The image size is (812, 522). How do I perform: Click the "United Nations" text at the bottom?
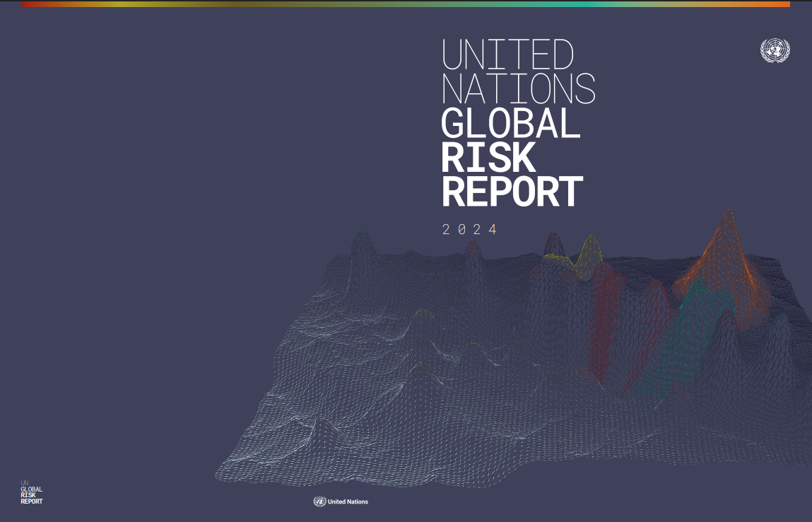point(348,502)
